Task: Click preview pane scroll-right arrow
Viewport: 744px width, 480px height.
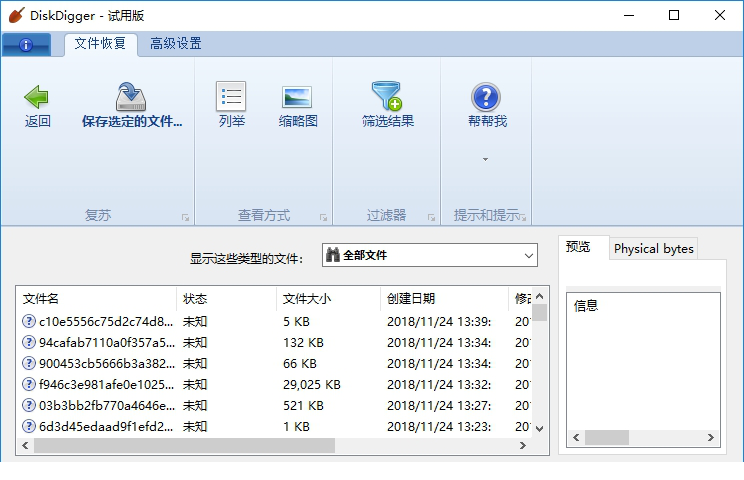Action: [x=710, y=437]
